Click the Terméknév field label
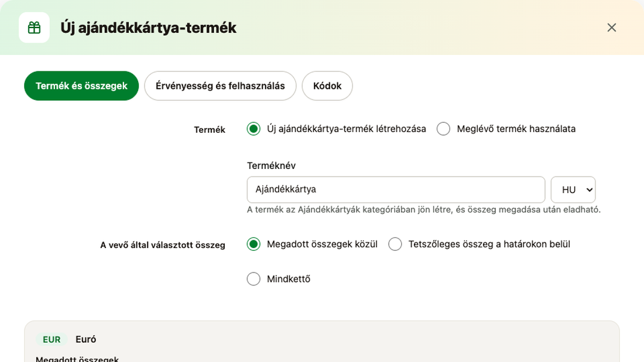644x362 pixels. (271, 166)
